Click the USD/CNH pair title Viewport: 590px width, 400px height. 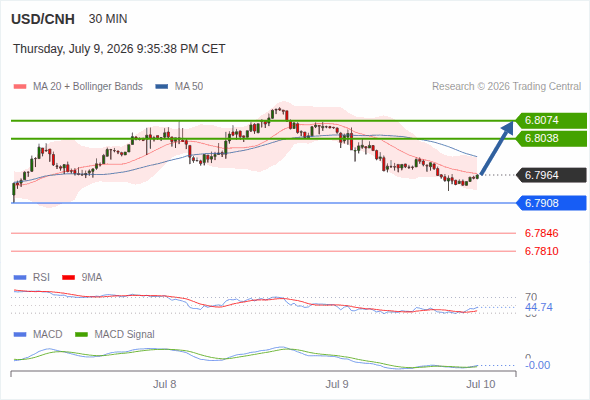coord(43,19)
